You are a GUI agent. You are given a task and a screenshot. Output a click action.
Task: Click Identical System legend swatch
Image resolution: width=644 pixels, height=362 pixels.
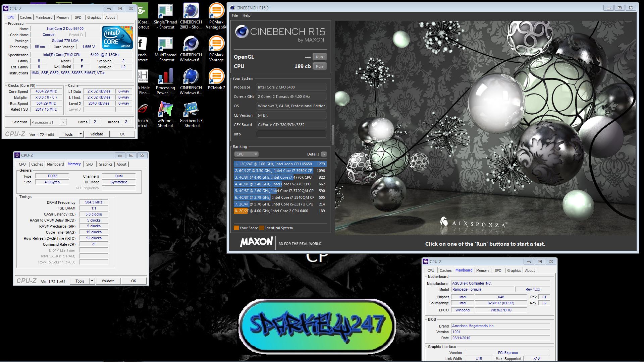(262, 228)
